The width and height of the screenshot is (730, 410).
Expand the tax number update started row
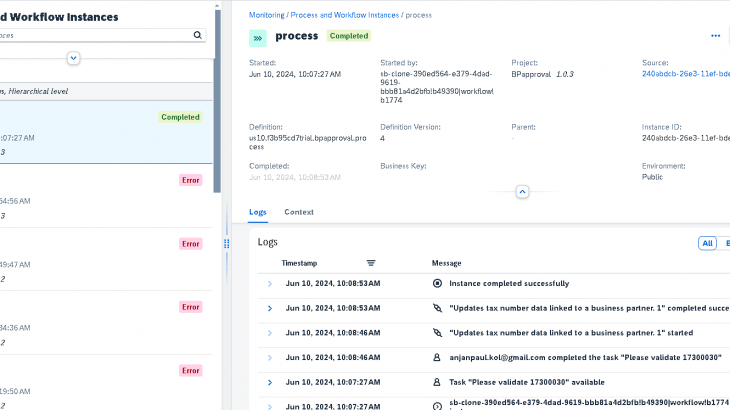(x=270, y=333)
